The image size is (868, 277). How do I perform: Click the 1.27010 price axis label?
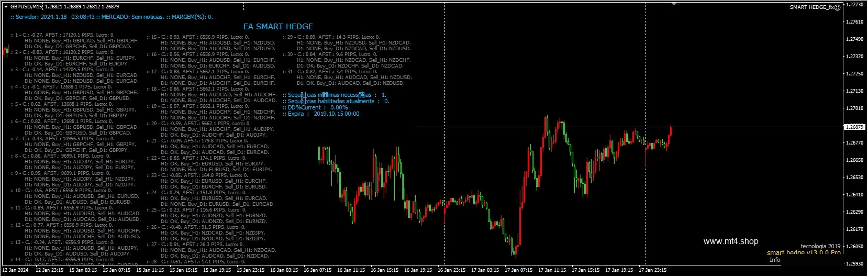tap(855, 108)
